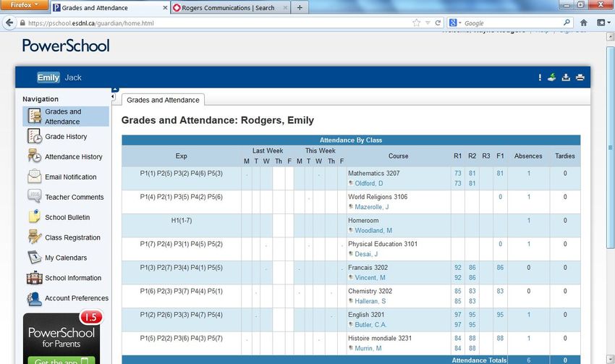Click the Teacher Comments speech icon
The width and height of the screenshot is (615, 364).
pos(35,197)
